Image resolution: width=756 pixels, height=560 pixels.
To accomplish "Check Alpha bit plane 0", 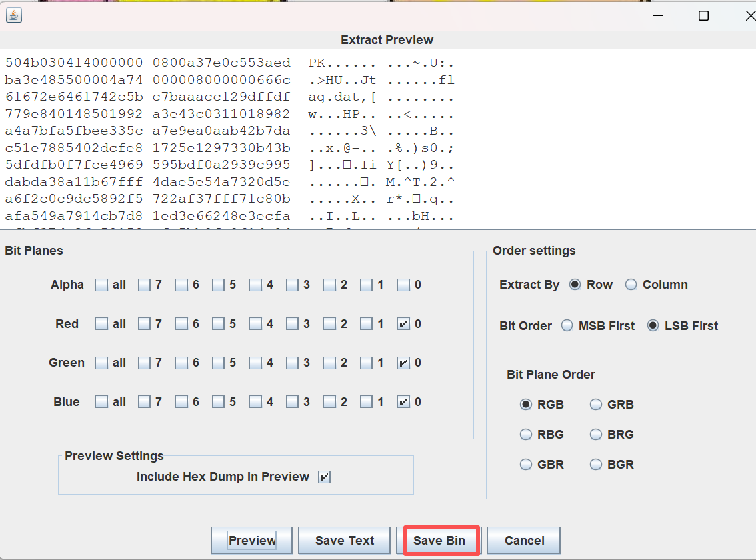I will (403, 285).
